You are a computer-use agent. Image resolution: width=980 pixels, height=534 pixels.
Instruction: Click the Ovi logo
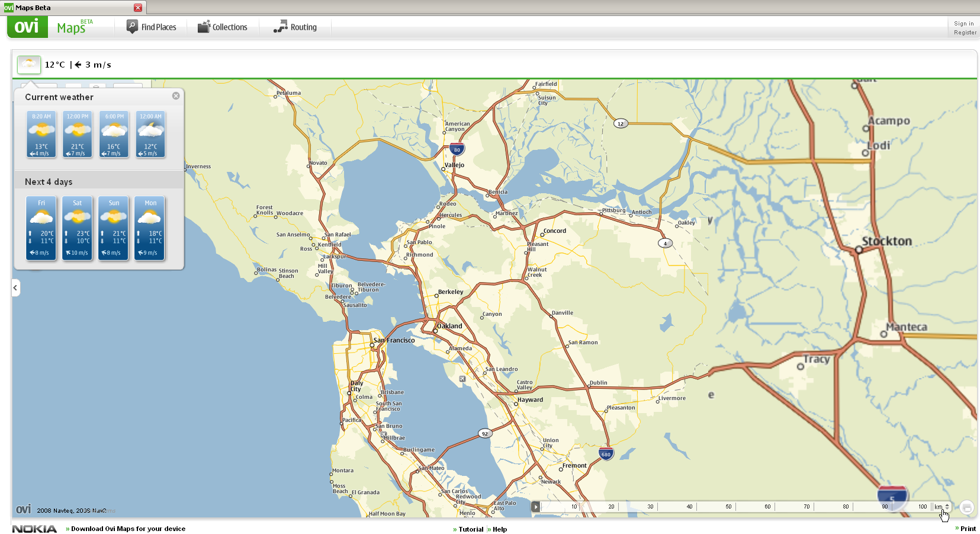[27, 27]
